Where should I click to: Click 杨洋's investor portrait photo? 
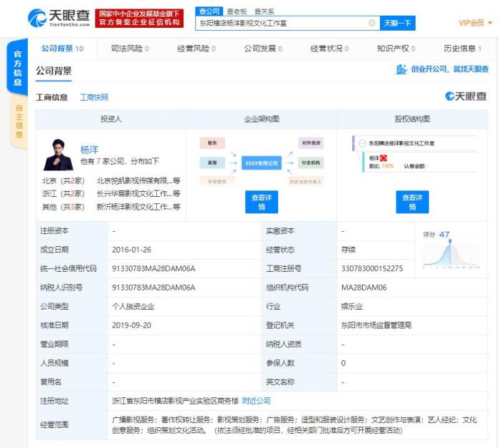(x=58, y=153)
